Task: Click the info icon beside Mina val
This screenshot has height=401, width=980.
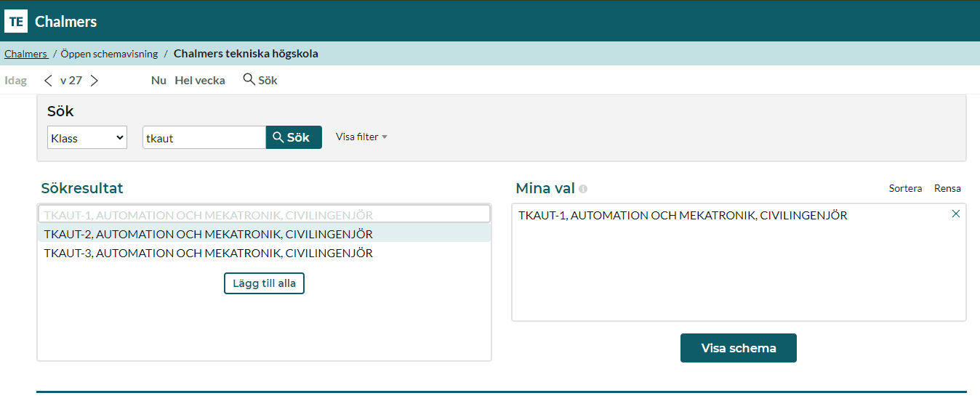Action: (583, 189)
